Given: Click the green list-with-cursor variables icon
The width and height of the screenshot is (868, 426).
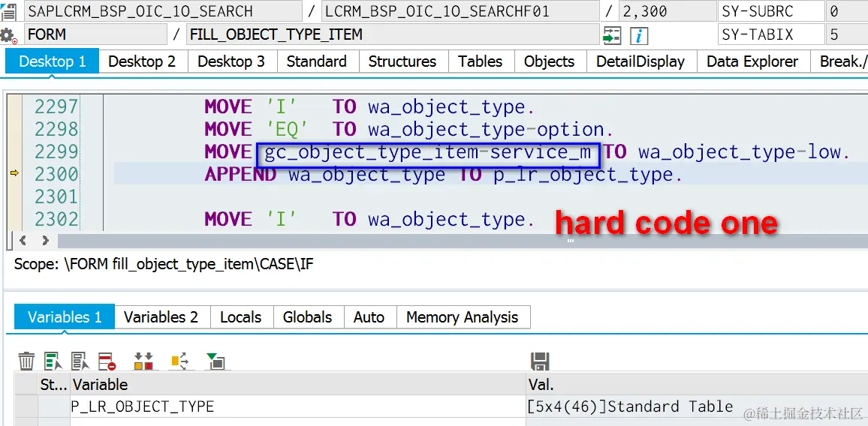Looking at the screenshot, I should [x=54, y=361].
